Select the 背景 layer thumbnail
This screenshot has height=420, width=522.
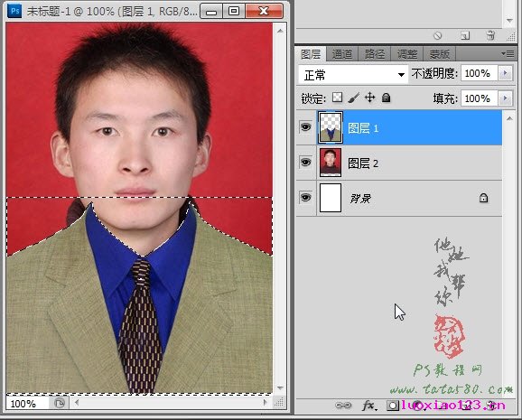pos(331,198)
